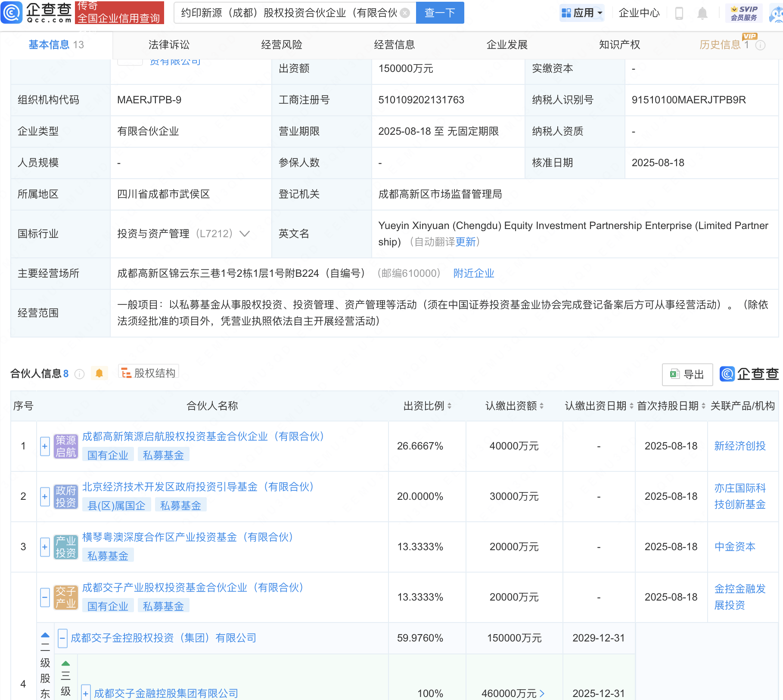
Task: Collapse 成都交子金控股权投资 sub-row
Action: [62, 638]
